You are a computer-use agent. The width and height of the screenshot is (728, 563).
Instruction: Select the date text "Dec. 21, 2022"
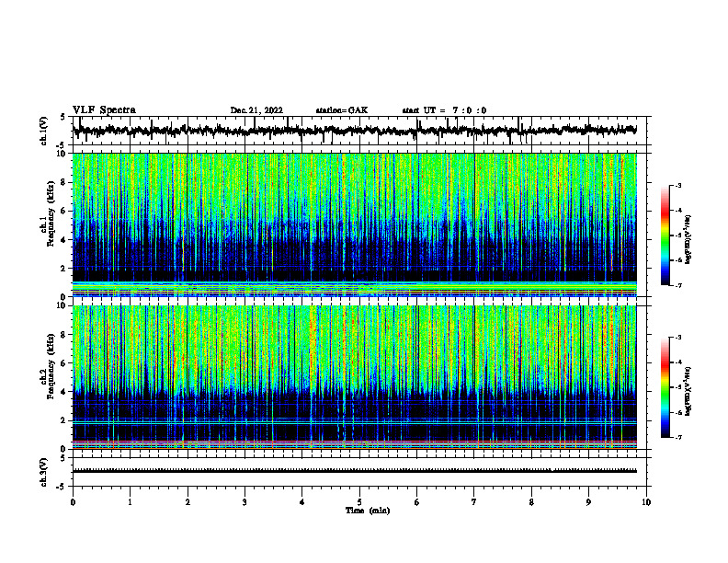(x=256, y=110)
